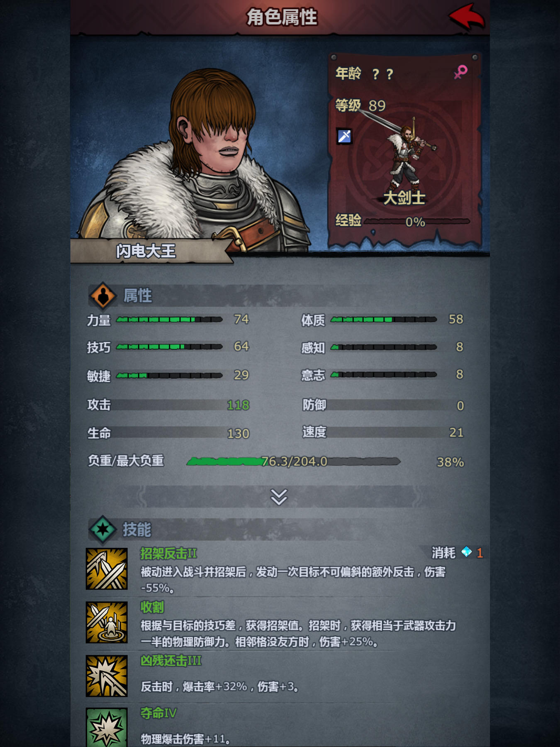The image size is (560, 747).
Task: Select the 凶残还击III skill icon
Action: (x=107, y=676)
